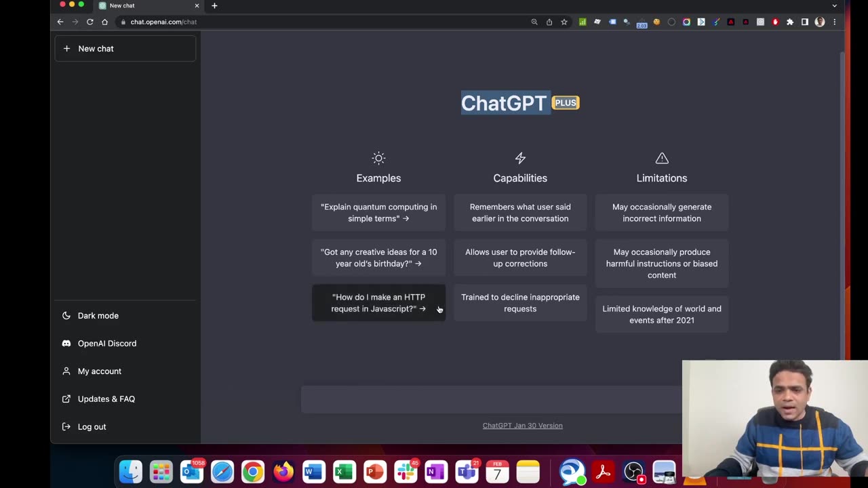868x488 pixels.
Task: Click the share page icon in address bar
Action: coord(549,22)
